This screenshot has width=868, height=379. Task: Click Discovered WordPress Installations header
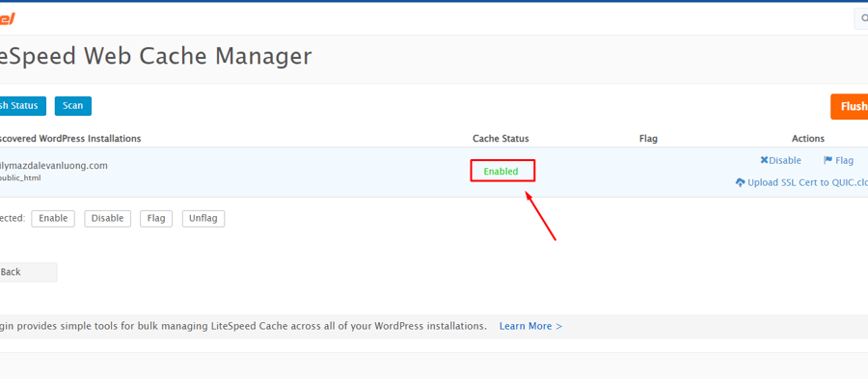(70, 138)
